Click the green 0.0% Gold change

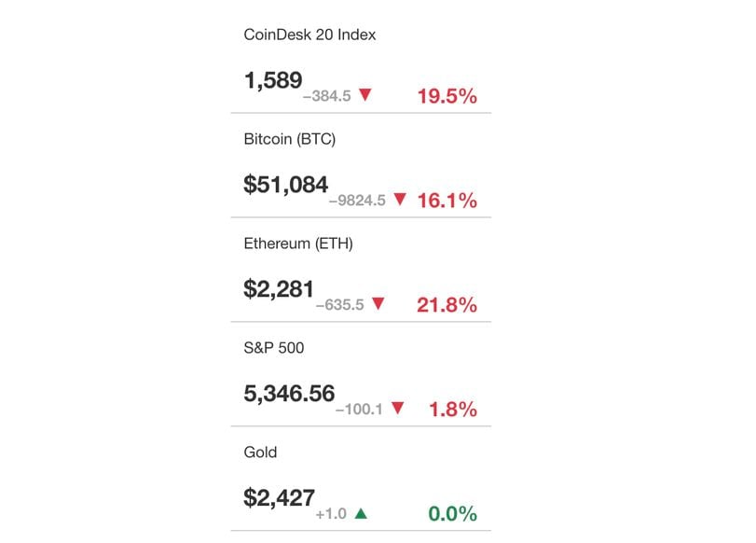[453, 514]
